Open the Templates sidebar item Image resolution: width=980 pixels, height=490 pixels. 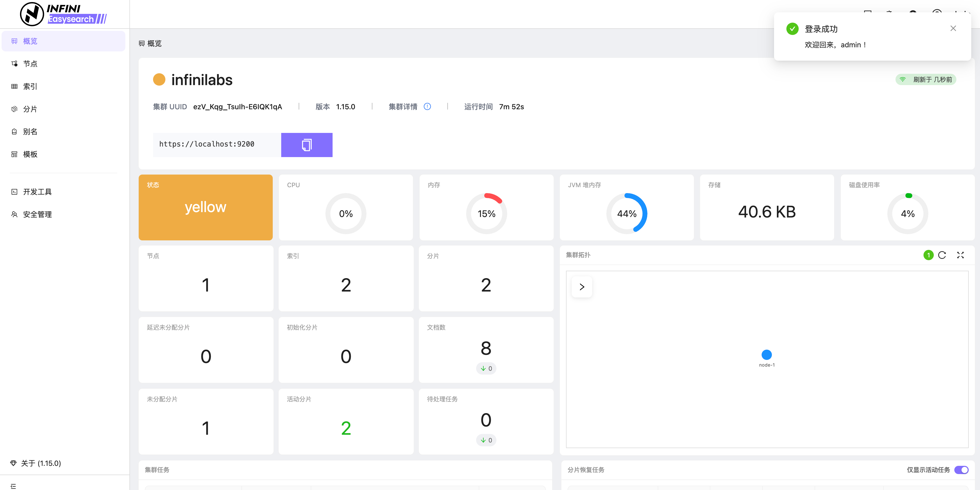click(30, 154)
